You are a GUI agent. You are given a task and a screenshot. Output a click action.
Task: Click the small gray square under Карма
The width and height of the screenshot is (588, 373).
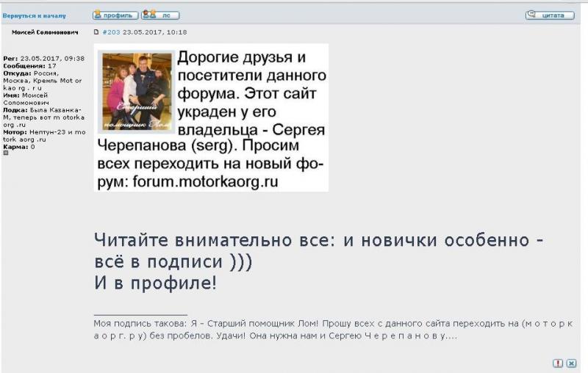(6, 153)
